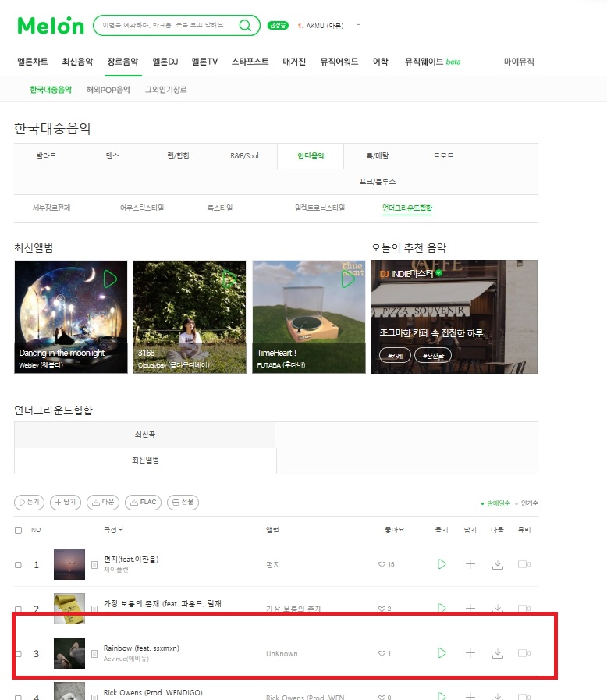607x700 pixels.
Task: Open song info icon for 가장 보통의 존재
Action: tap(94, 609)
